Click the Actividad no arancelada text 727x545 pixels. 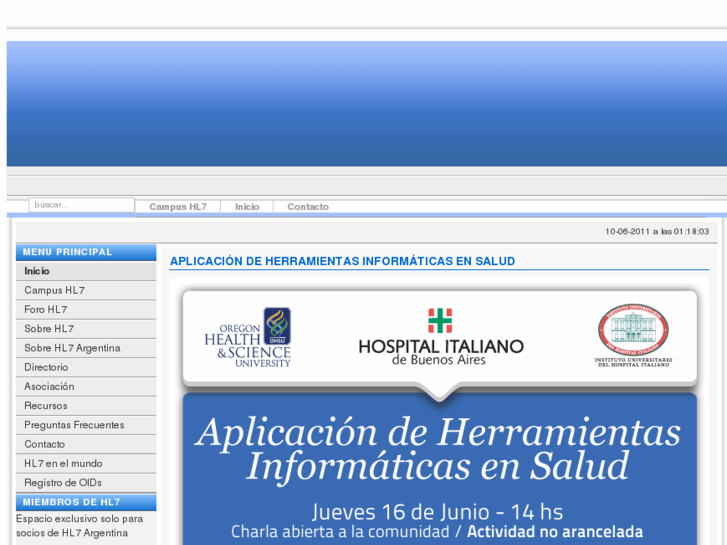555,532
